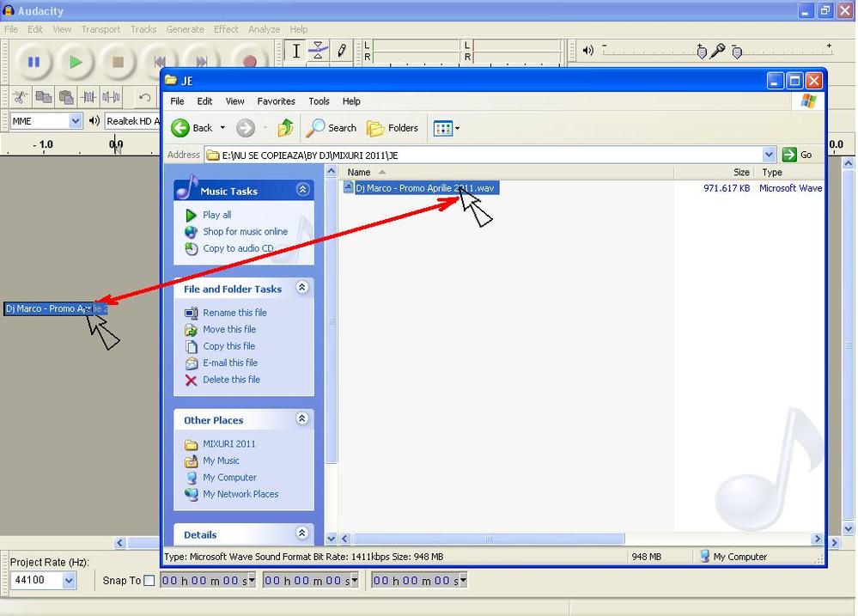The image size is (858, 616).
Task: Click Copy to audio CD link
Action: tap(238, 248)
